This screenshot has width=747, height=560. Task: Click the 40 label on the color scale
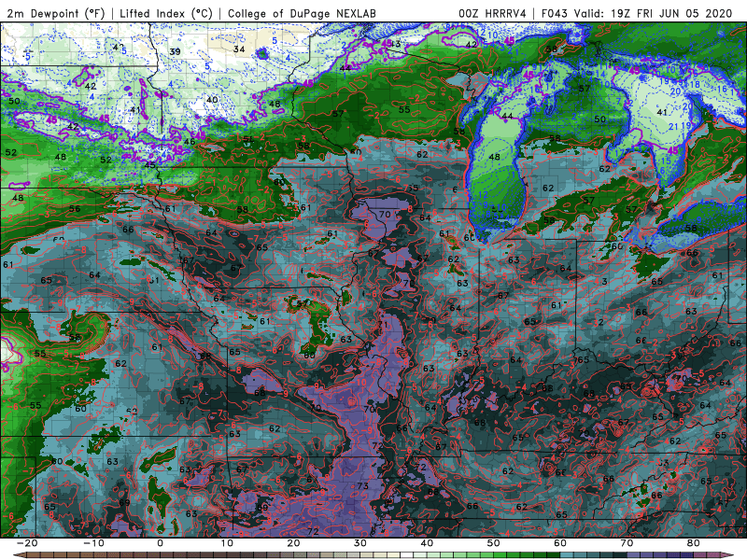click(427, 543)
